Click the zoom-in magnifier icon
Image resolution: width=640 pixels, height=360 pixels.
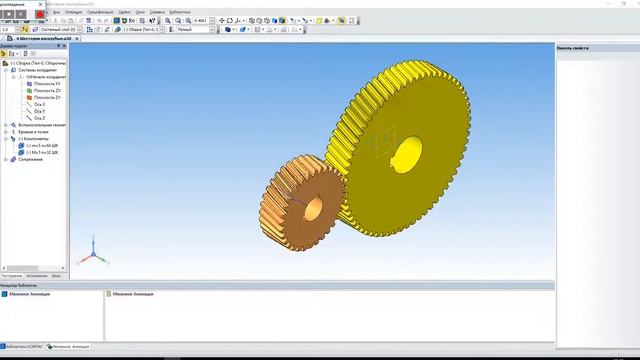click(168, 20)
